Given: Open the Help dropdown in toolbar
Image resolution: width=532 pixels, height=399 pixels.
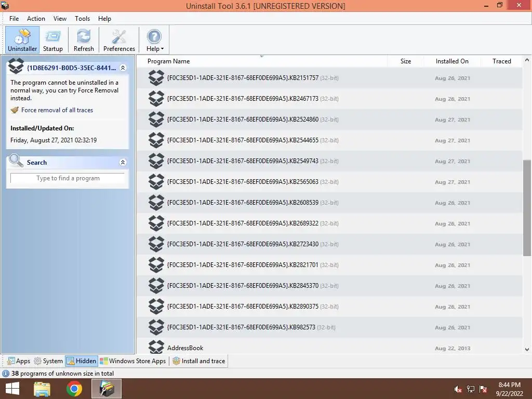Looking at the screenshot, I should tap(155, 39).
